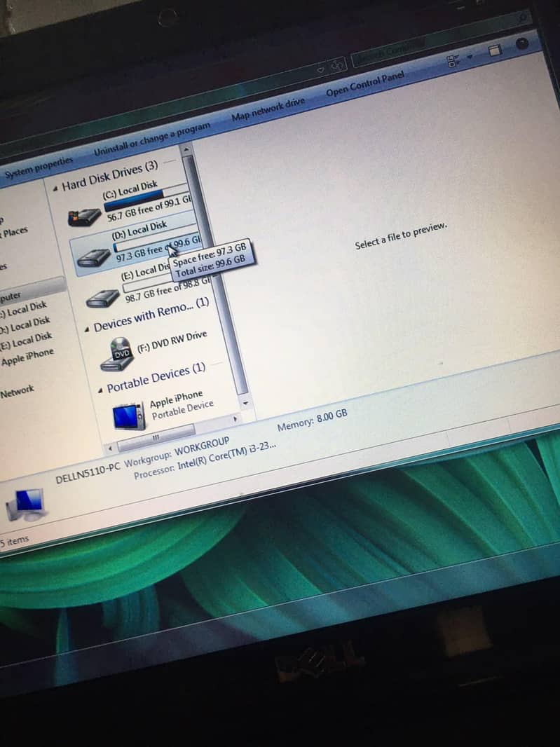Open the view options dropdown arrow

point(470,56)
